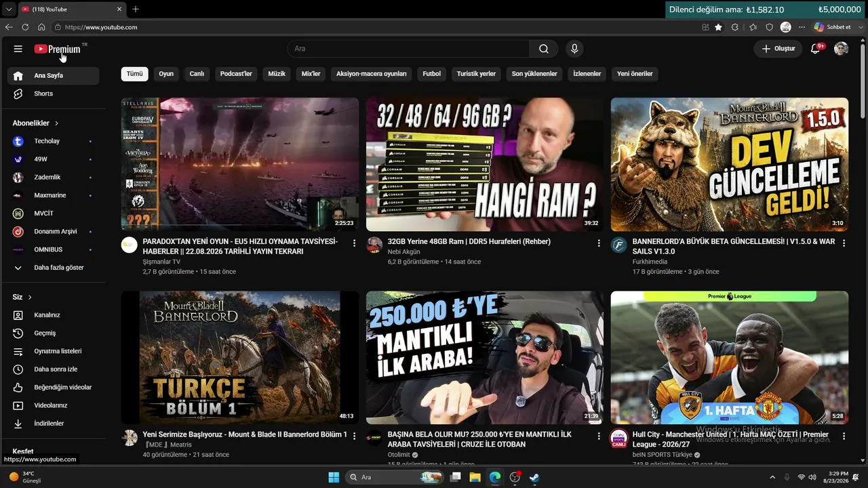The width and height of the screenshot is (868, 488).
Task: Refresh the browser page
Action: coord(25,27)
